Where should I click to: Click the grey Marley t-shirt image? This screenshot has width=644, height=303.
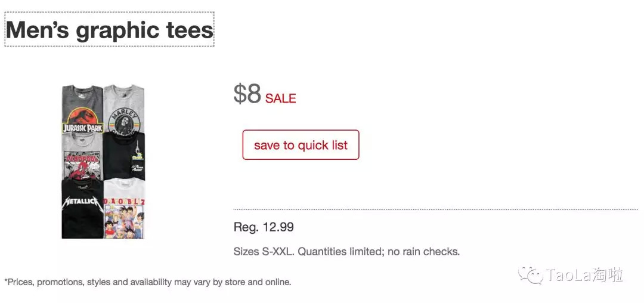tap(124, 109)
